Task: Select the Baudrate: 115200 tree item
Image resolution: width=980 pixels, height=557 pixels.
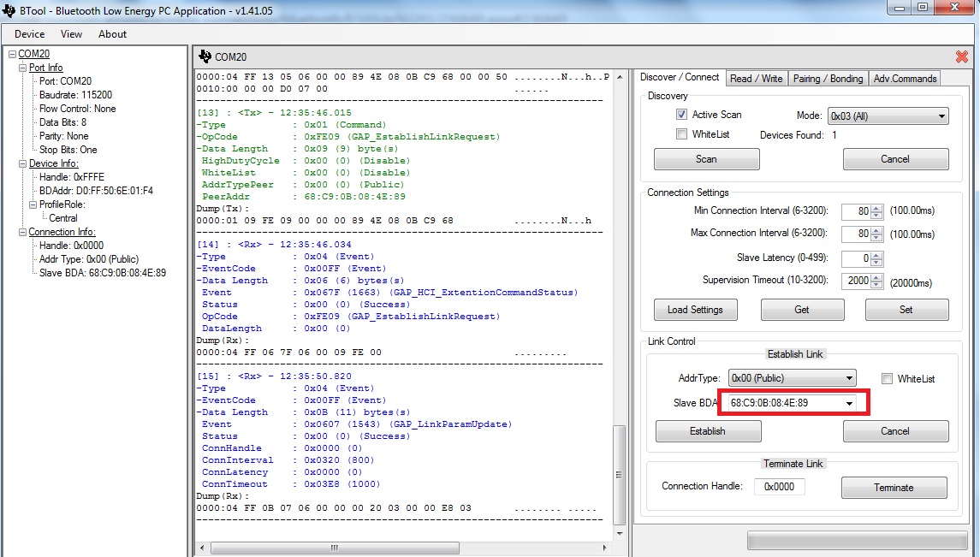Action: tap(75, 95)
